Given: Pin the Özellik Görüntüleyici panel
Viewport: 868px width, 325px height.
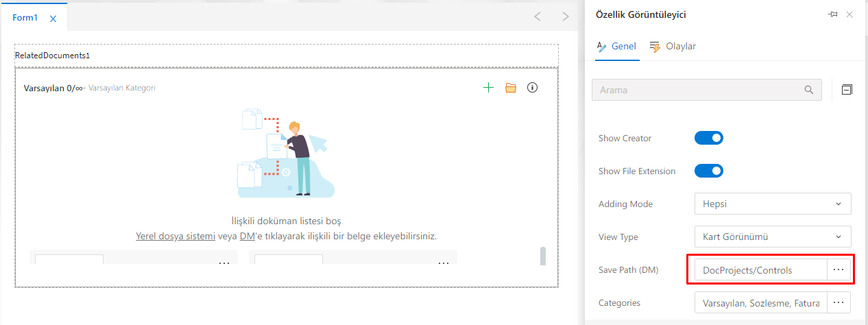Looking at the screenshot, I should [x=833, y=14].
